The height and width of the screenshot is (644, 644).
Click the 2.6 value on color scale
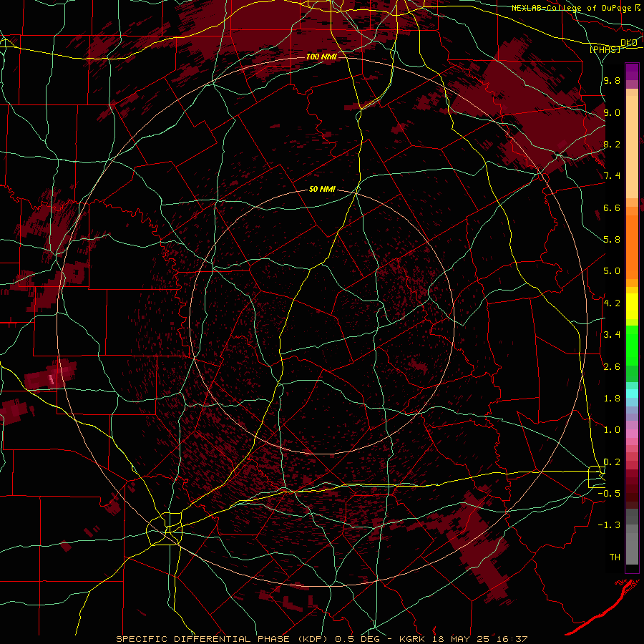click(x=612, y=367)
